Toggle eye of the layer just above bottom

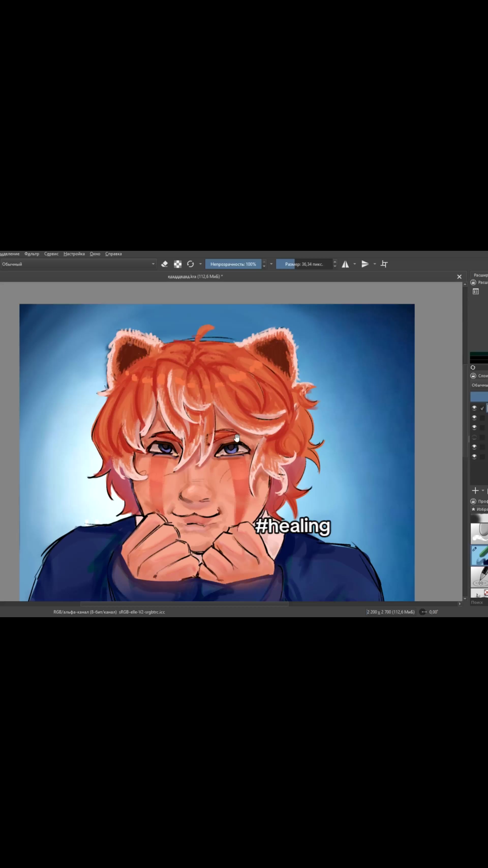click(474, 447)
